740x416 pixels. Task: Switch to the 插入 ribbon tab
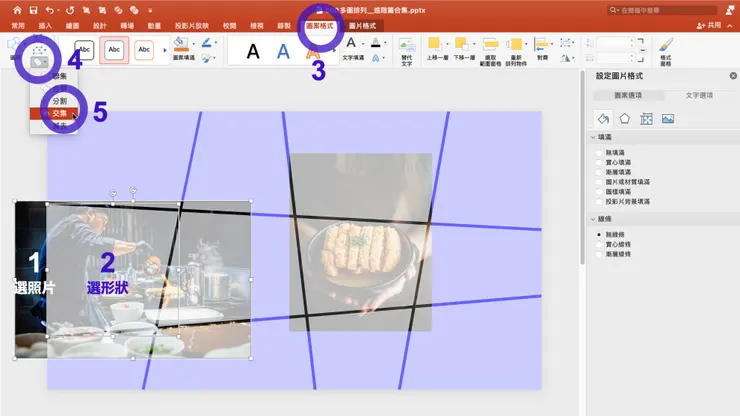45,25
